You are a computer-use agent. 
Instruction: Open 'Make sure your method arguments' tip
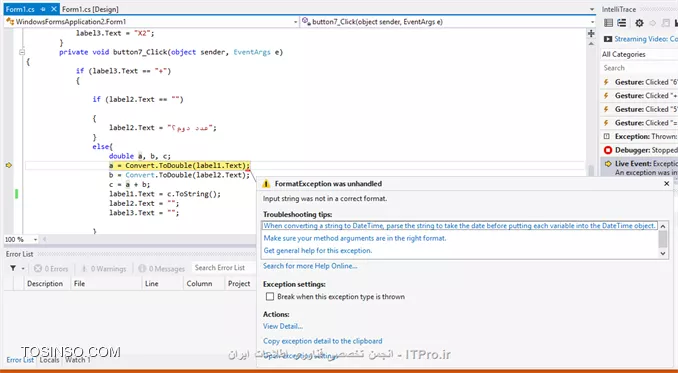[355, 238]
